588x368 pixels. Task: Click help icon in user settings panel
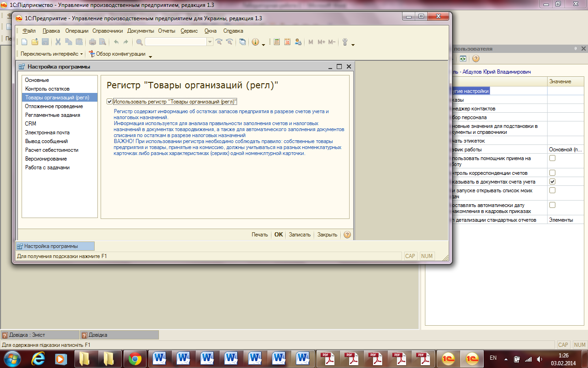pyautogui.click(x=476, y=58)
